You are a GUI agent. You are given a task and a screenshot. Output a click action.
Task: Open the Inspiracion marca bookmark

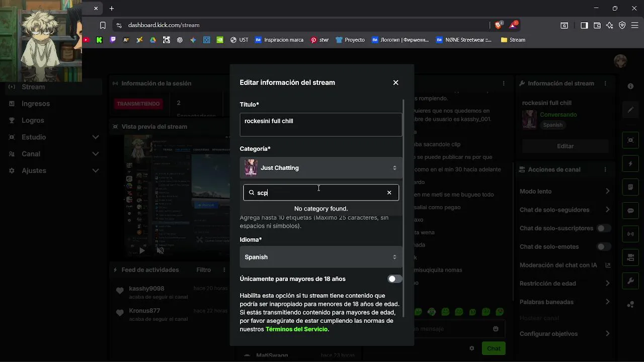point(279,40)
